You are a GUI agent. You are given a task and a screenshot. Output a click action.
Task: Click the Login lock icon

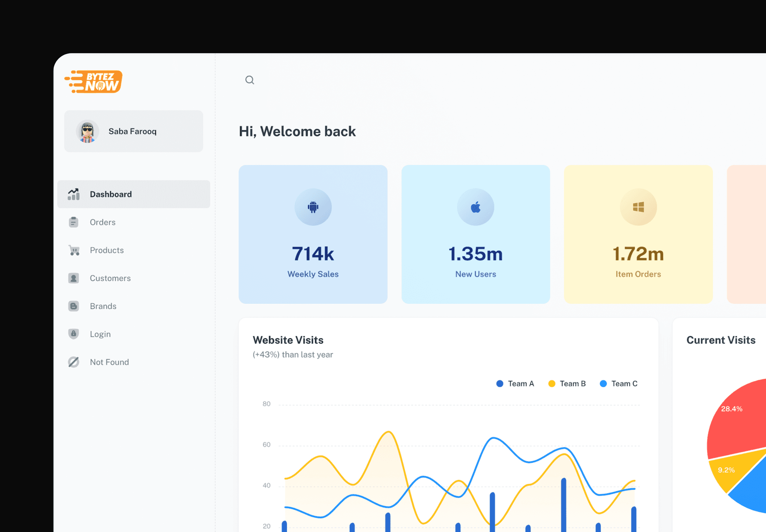pyautogui.click(x=74, y=334)
